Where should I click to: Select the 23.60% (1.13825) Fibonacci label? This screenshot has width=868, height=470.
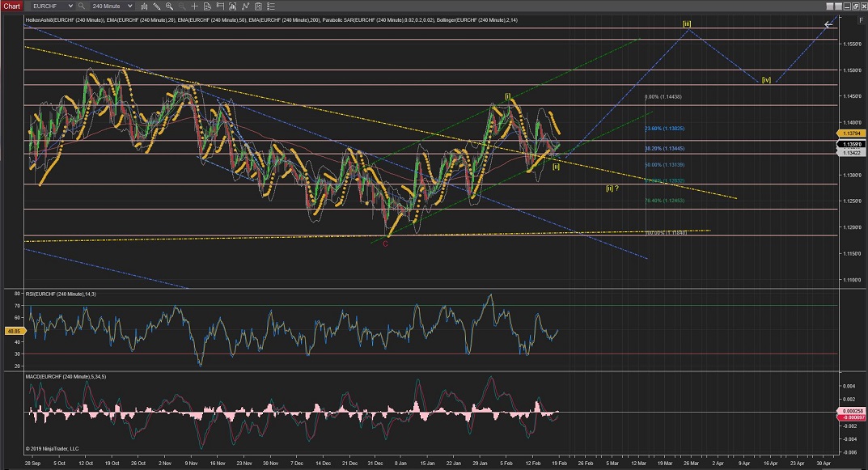pyautogui.click(x=664, y=129)
